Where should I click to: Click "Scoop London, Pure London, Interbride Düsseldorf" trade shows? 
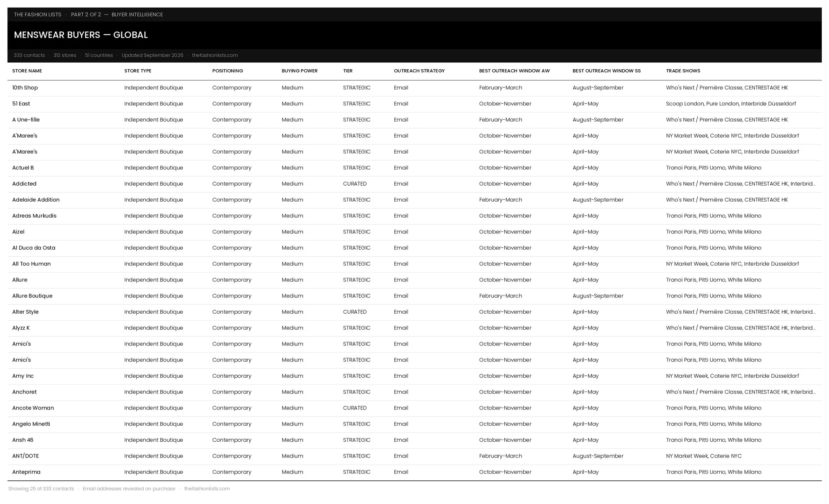(731, 104)
